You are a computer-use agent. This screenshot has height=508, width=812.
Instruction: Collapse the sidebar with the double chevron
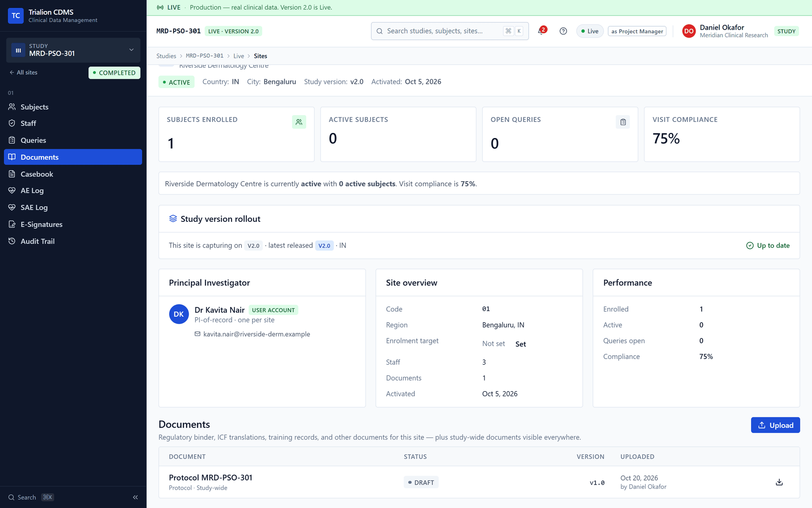point(135,497)
